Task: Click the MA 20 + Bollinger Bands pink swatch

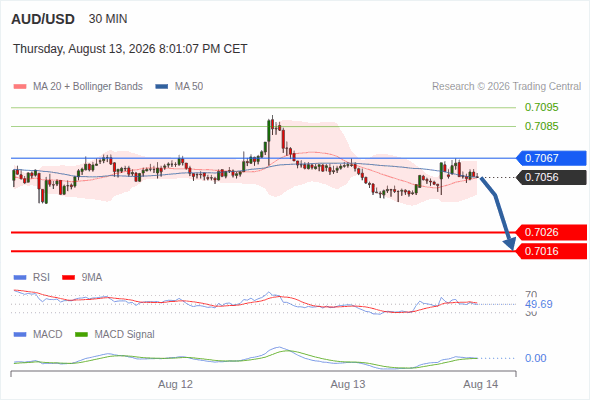Action: tap(20, 87)
